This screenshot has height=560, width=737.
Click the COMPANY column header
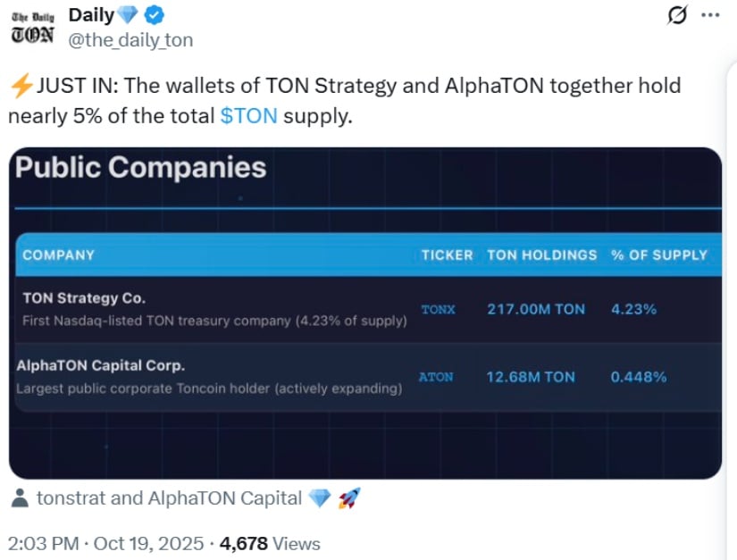[58, 255]
